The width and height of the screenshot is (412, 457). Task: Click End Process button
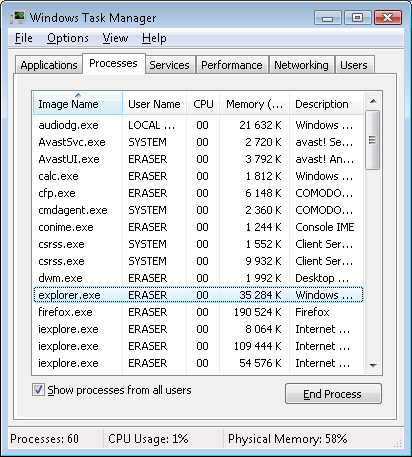pyautogui.click(x=333, y=394)
